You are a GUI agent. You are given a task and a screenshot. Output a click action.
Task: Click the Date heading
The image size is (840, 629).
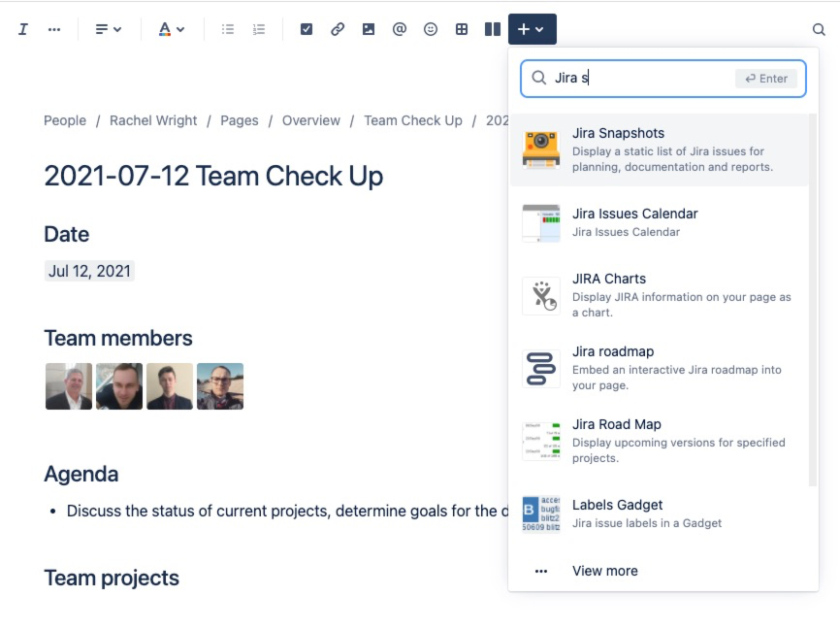pos(66,234)
